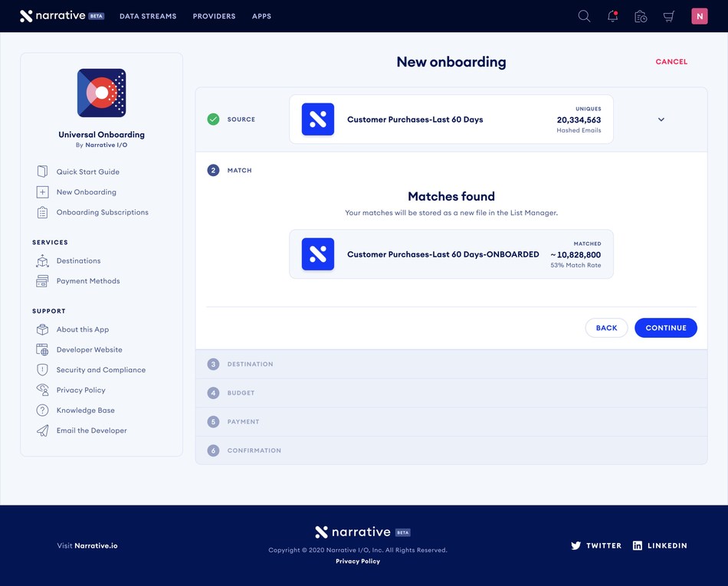Click Security and Compliance shield icon
The width and height of the screenshot is (728, 586).
click(x=42, y=370)
